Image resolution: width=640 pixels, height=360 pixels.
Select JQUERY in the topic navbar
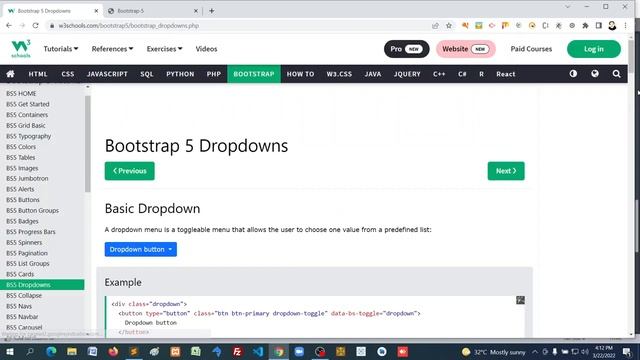(x=407, y=74)
